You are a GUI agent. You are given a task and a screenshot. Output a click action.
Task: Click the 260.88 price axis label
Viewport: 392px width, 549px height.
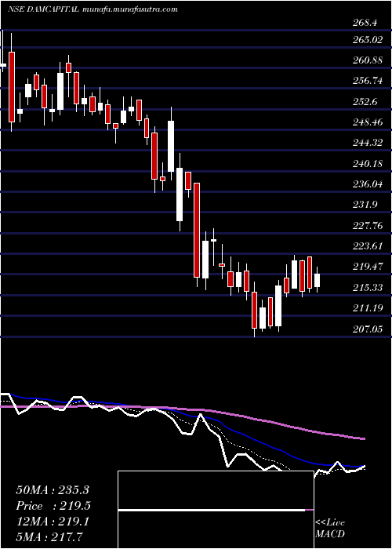tap(367, 60)
